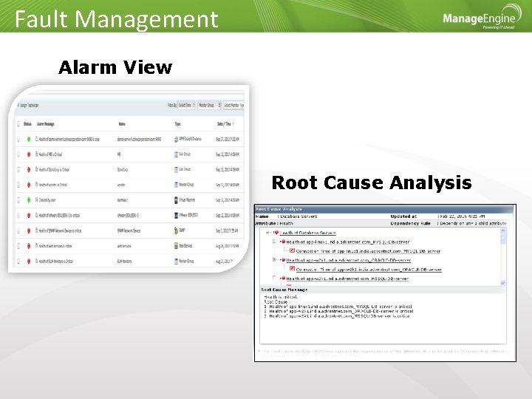This screenshot has height=399, width=532.
Task: Open Connection Time of MYSQL DB server link
Action: pos(368,251)
